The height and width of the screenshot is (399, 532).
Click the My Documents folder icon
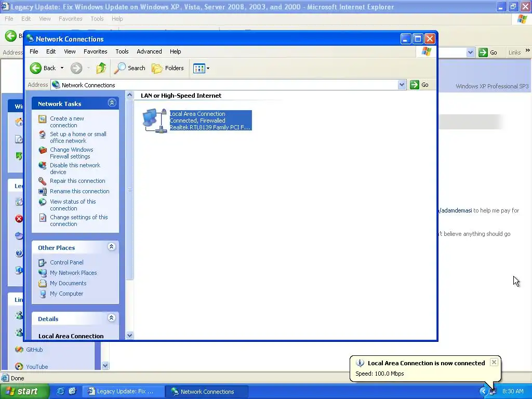43,283
